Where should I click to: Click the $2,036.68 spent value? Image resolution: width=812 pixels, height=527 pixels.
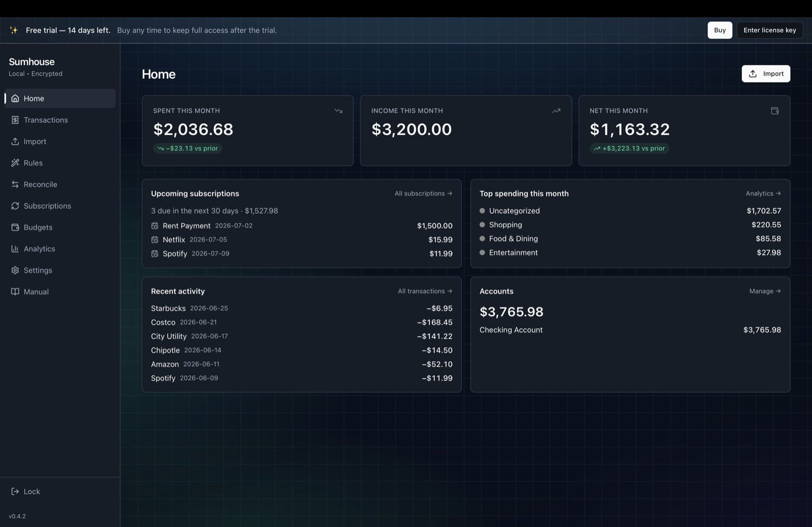193,129
